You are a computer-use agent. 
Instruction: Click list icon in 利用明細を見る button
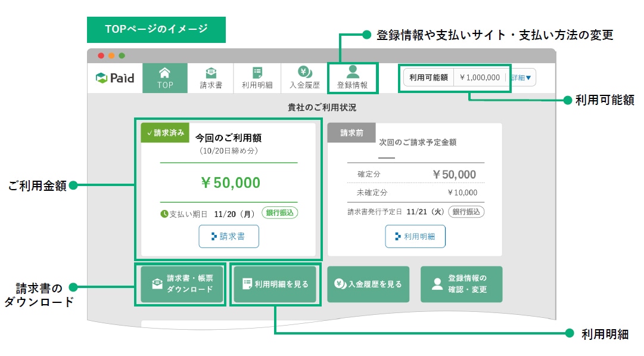point(247,284)
